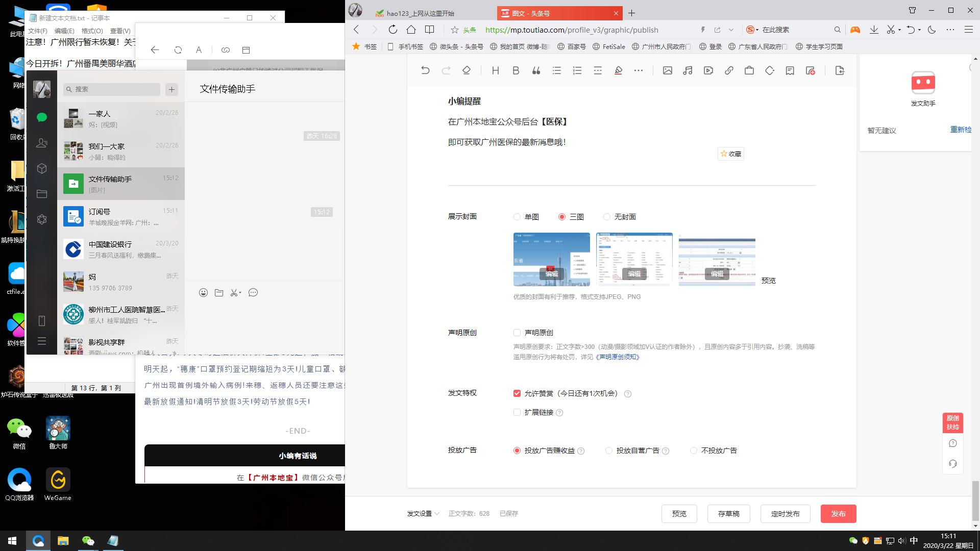Select the 无封面 cover option
This screenshot has width=980, height=551.
tap(607, 217)
